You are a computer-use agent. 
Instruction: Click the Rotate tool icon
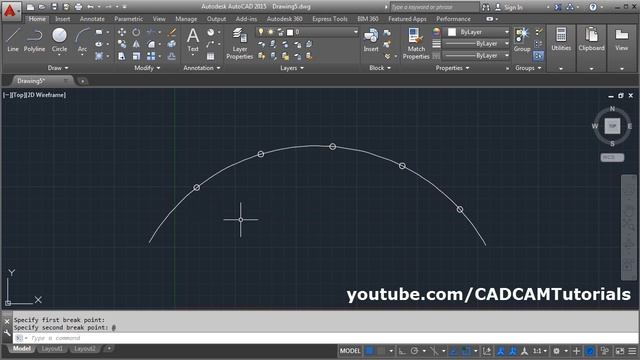point(136,32)
